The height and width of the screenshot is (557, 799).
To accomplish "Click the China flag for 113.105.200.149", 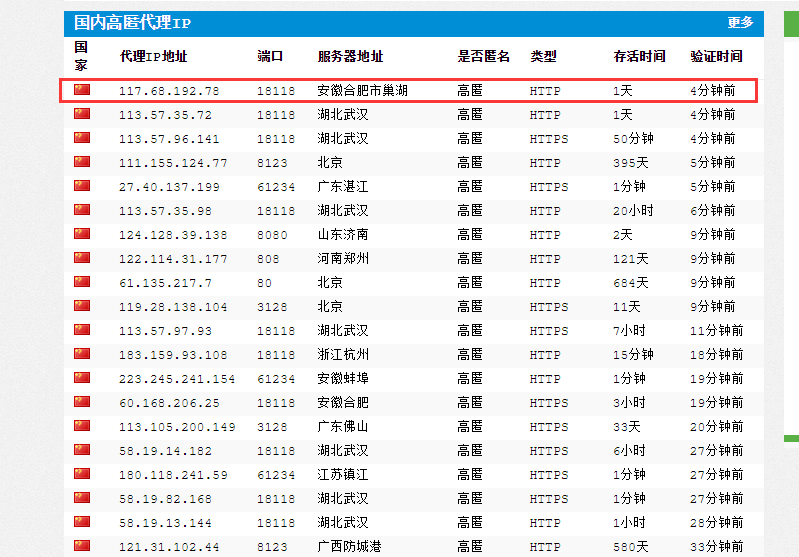I will pyautogui.click(x=82, y=426).
